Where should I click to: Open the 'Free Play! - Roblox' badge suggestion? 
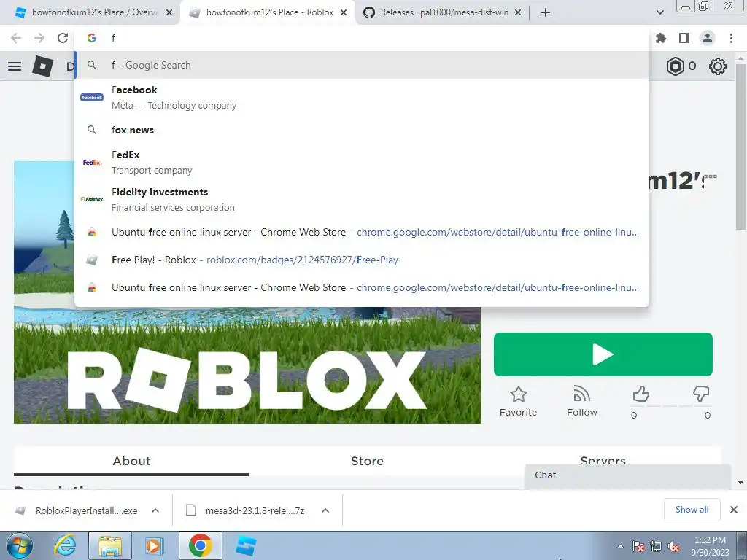point(362,260)
